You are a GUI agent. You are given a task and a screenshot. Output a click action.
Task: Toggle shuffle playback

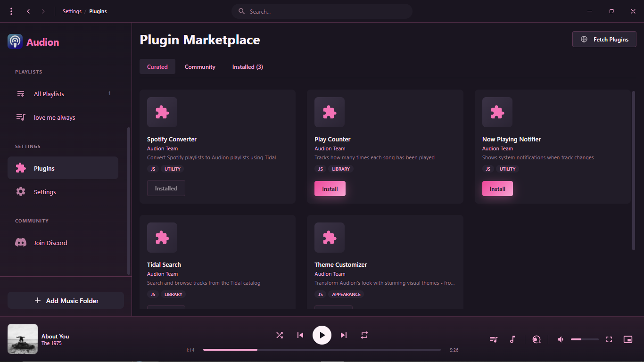[x=280, y=335]
